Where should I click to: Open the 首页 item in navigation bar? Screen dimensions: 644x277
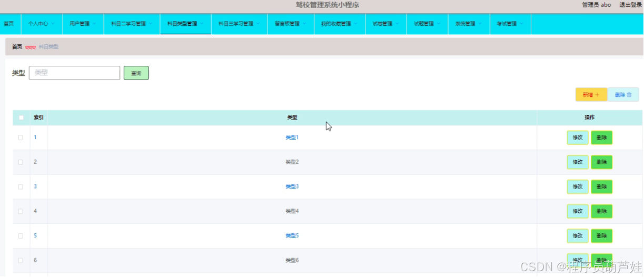pyautogui.click(x=9, y=24)
